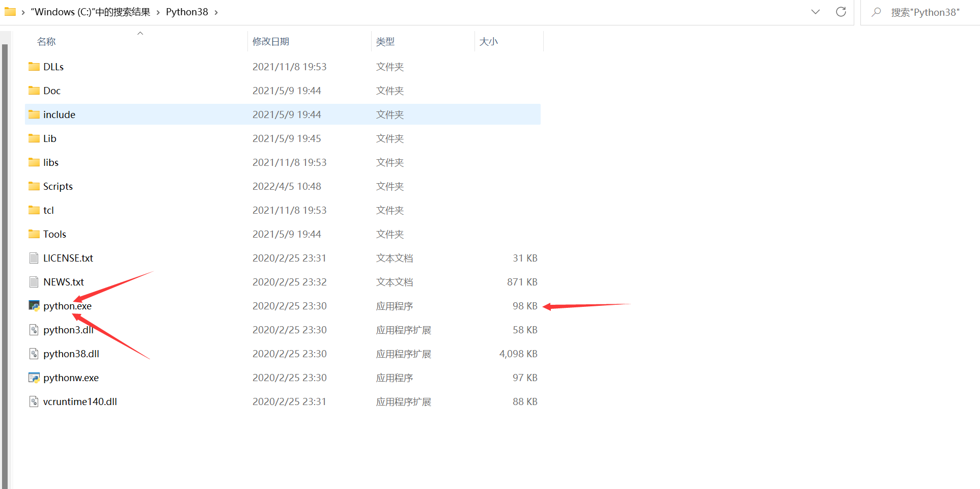Select the Lib folder name

(x=50, y=138)
